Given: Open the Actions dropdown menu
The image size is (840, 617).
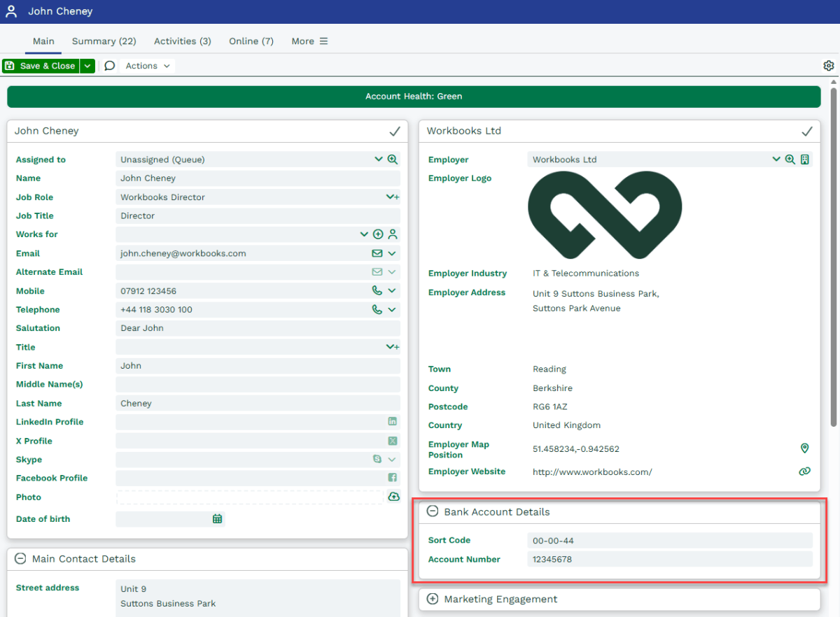Looking at the screenshot, I should (x=148, y=66).
